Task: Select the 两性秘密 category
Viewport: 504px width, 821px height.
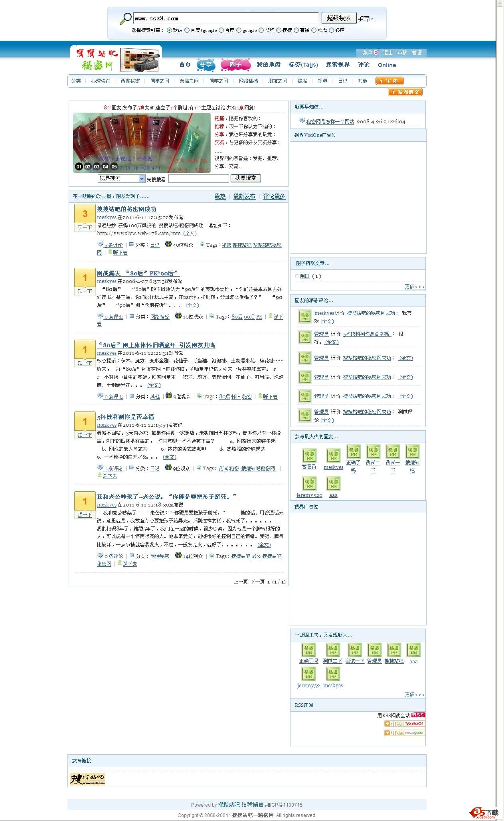Action: coord(130,81)
